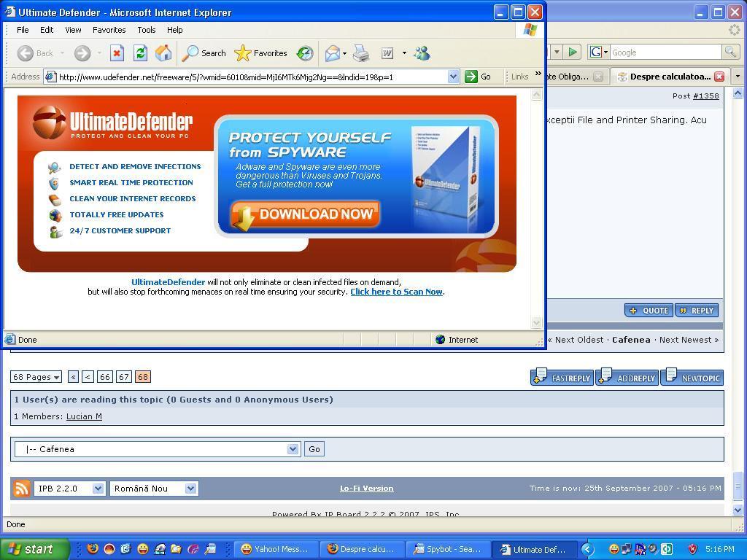Click the RSS feed icon

[x=22, y=489]
